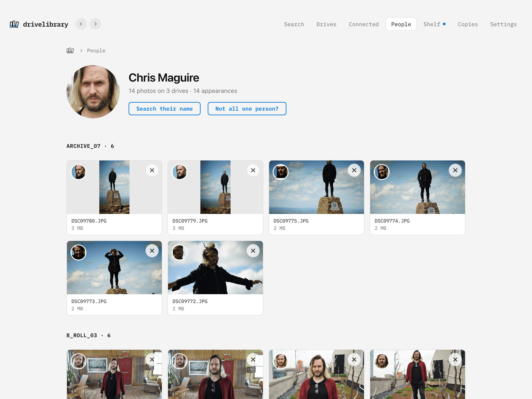Click the Chris Maguire name heading
This screenshot has height=399, width=532.
[x=164, y=78]
